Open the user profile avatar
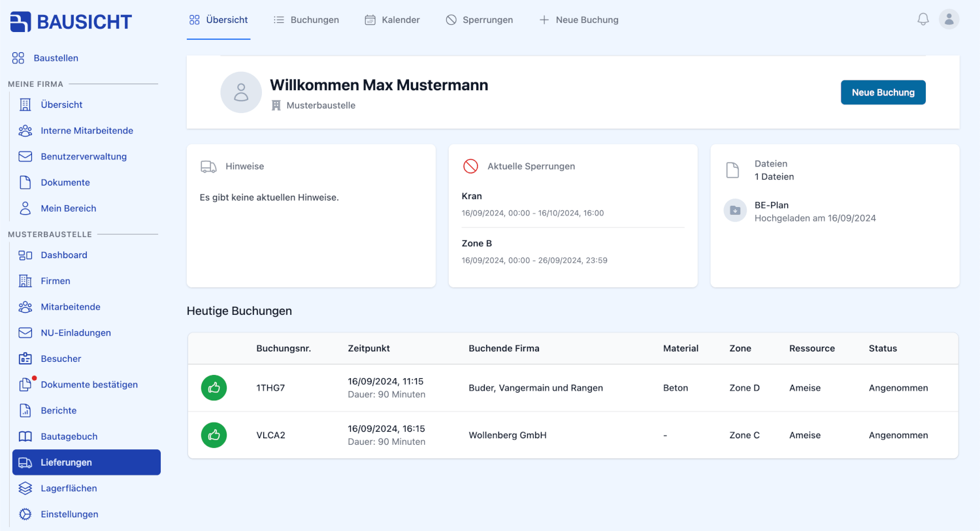 [949, 19]
